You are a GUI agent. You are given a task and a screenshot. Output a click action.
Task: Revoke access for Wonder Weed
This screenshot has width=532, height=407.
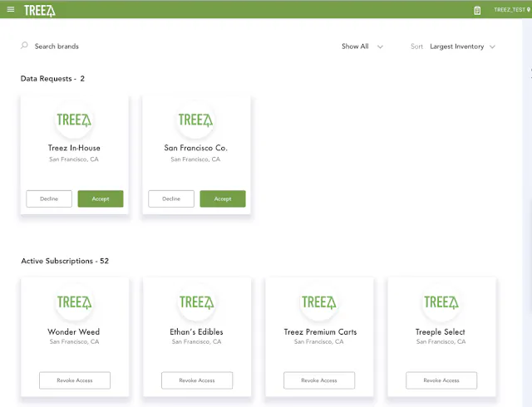click(x=75, y=380)
